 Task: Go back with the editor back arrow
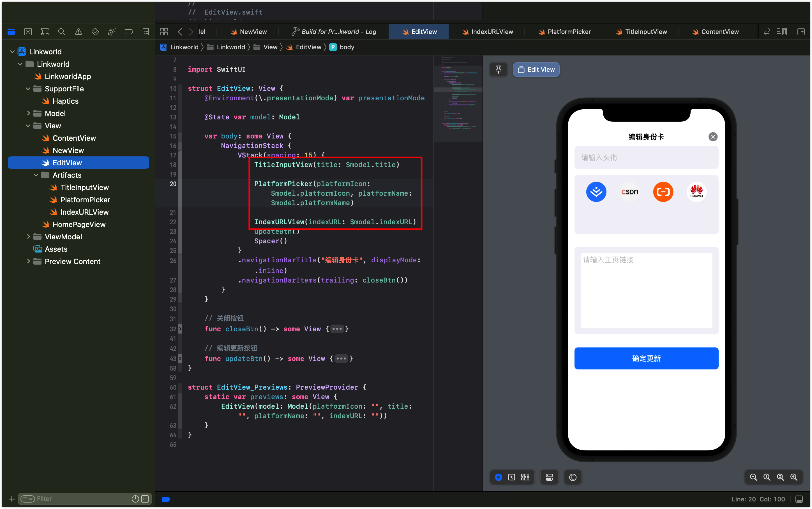(180, 32)
